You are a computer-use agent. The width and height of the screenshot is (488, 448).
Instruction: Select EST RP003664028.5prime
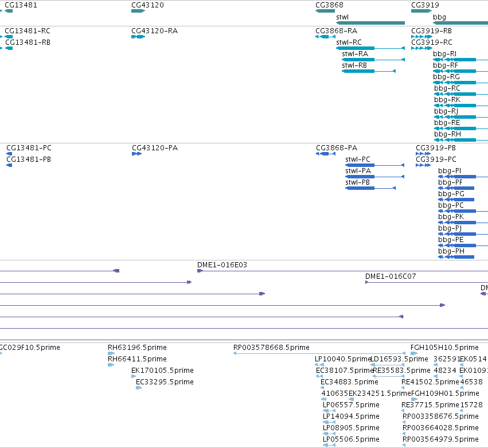pos(404,434)
